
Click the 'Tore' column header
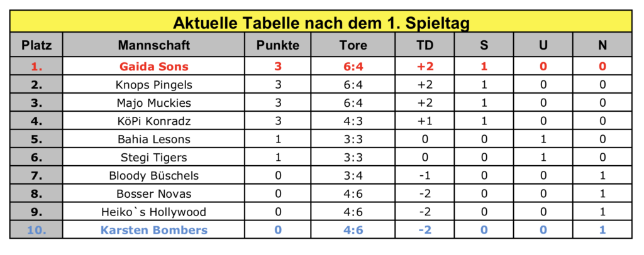pyautogui.click(x=353, y=45)
